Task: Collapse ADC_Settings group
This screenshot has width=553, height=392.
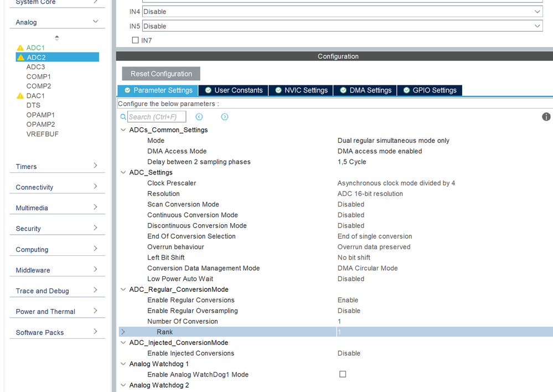Action: [x=123, y=172]
